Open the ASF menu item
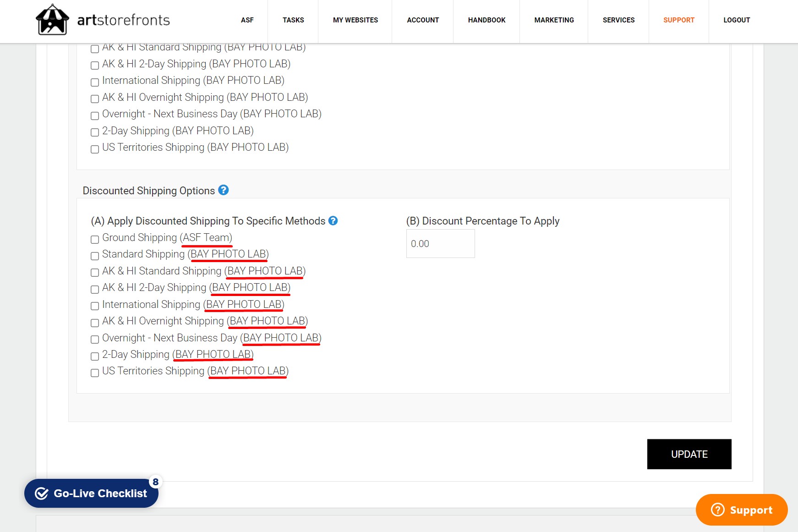This screenshot has width=798, height=532. click(x=247, y=20)
